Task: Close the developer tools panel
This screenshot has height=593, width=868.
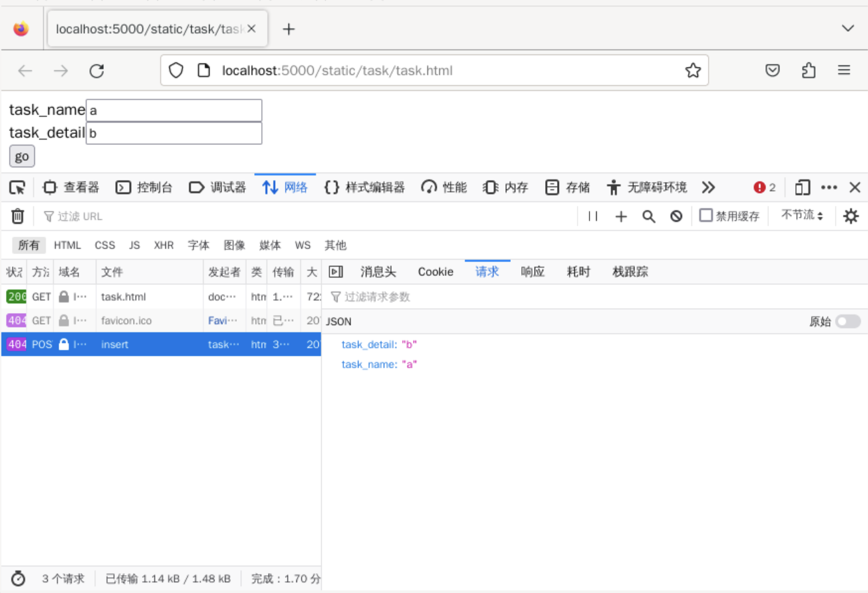Action: [x=855, y=188]
